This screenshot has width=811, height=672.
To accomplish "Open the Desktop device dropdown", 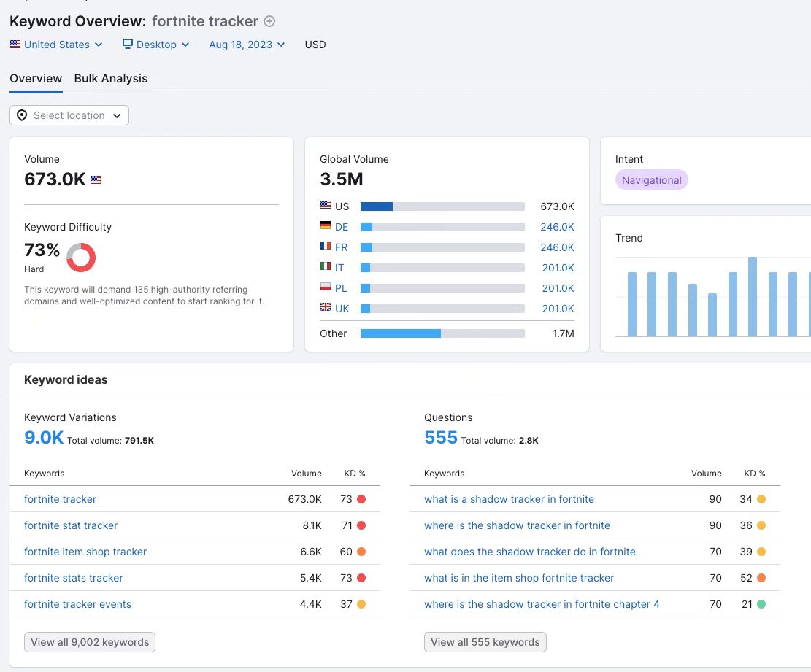I will coord(155,45).
